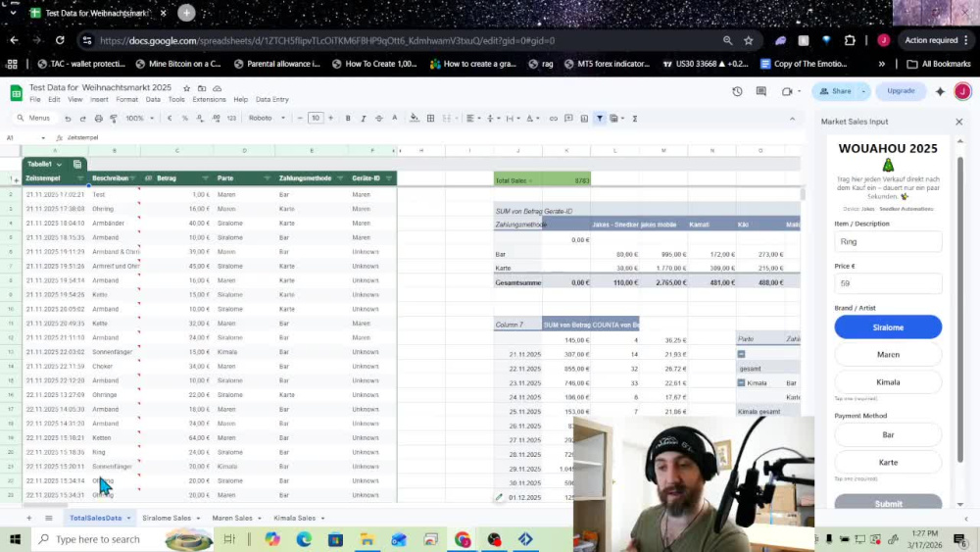Click the Upgrade button
Screen dimensions: 980x552
(x=901, y=91)
